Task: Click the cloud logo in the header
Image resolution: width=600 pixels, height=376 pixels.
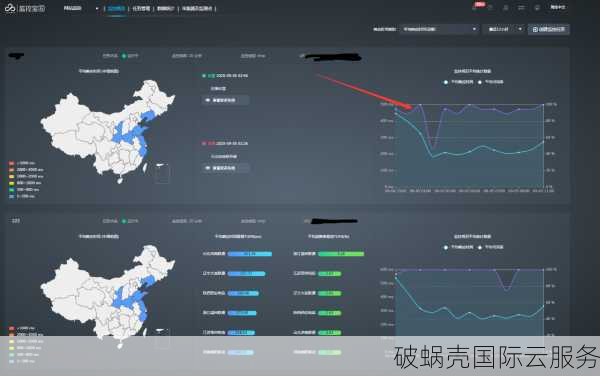Action: pyautogui.click(x=10, y=8)
